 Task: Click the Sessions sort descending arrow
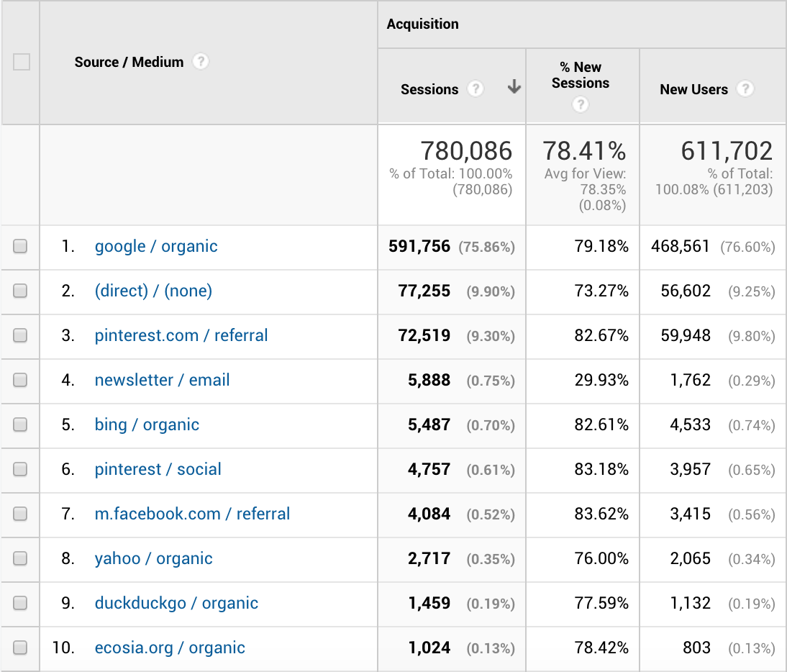514,87
